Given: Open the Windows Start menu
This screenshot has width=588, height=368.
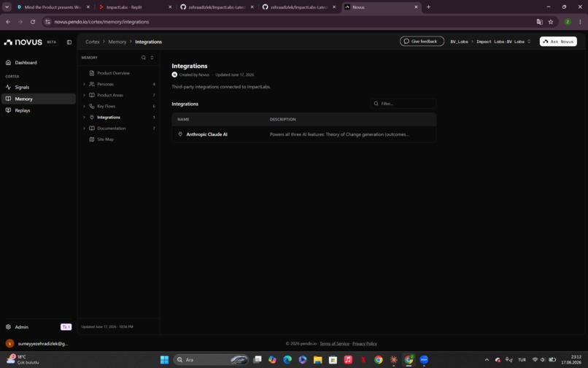Looking at the screenshot, I should [x=164, y=360].
